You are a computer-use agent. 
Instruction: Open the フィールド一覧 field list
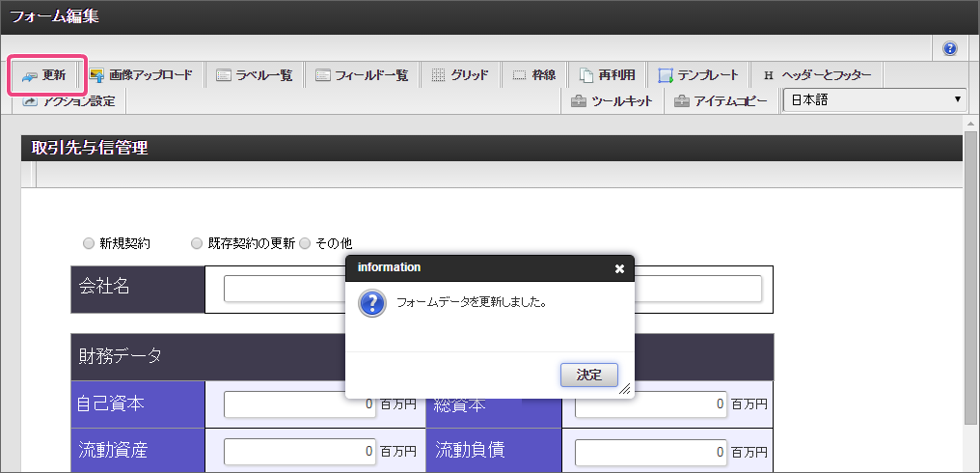[362, 75]
